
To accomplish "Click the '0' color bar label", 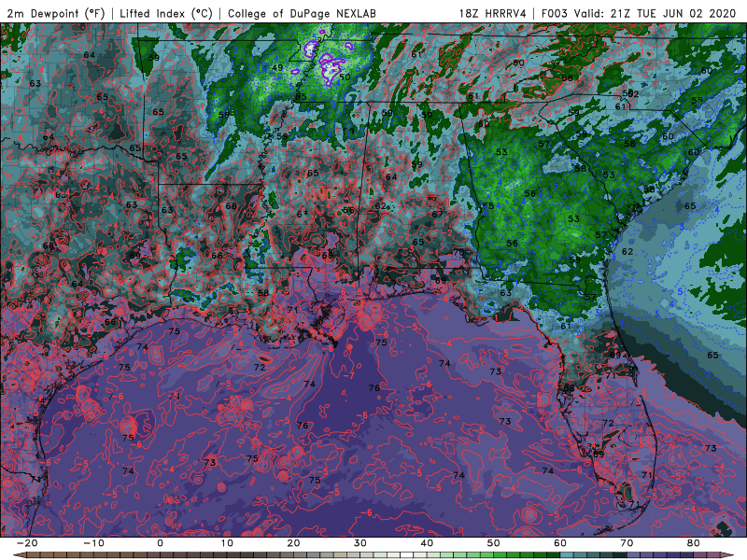I will click(x=160, y=543).
